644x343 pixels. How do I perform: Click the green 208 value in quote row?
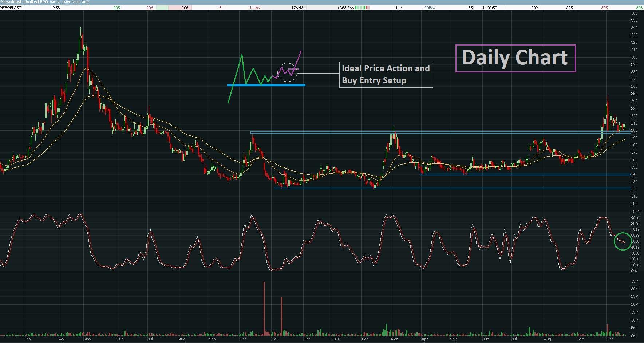click(640, 8)
